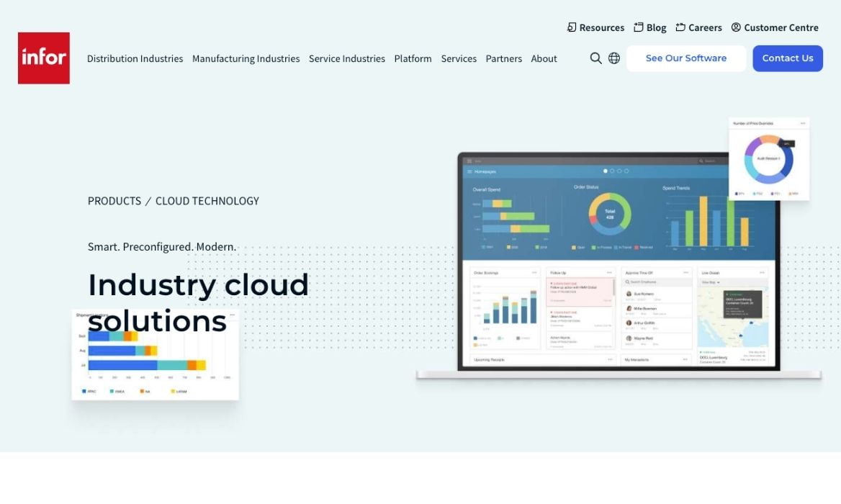841x504 pixels.
Task: Click the Careers icon in the utility nav
Action: coord(680,27)
